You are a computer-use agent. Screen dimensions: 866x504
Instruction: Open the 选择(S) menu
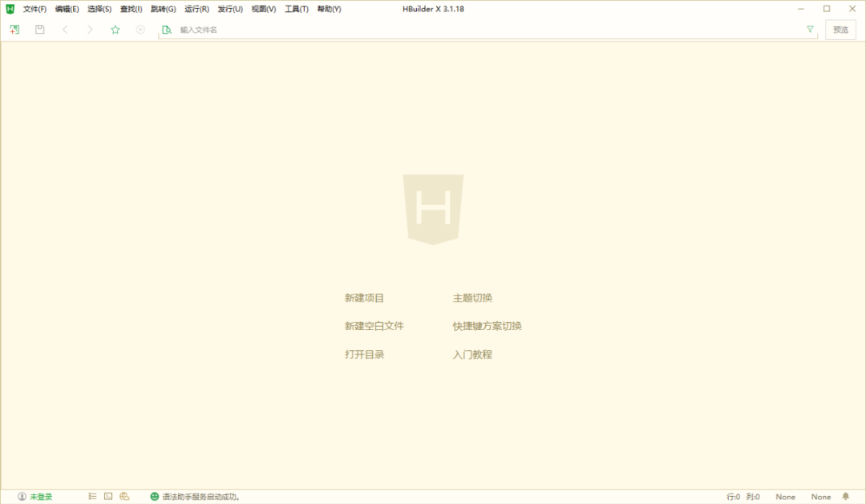pos(99,9)
